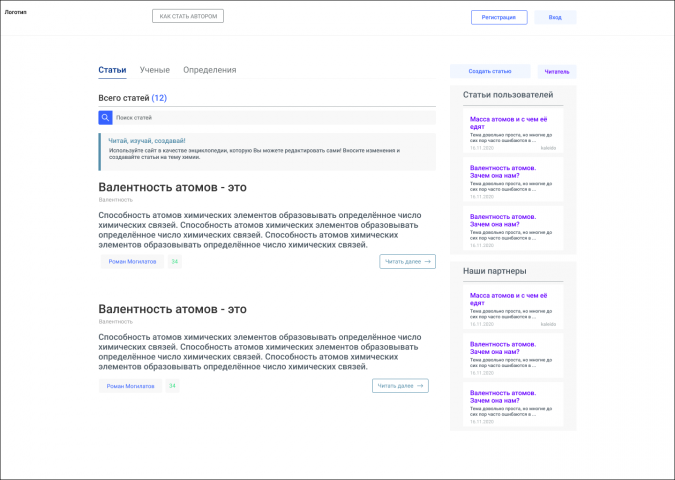The image size is (675, 480).
Task: Click the Читай, изучай, создавай! banner title
Action: pyautogui.click(x=147, y=141)
